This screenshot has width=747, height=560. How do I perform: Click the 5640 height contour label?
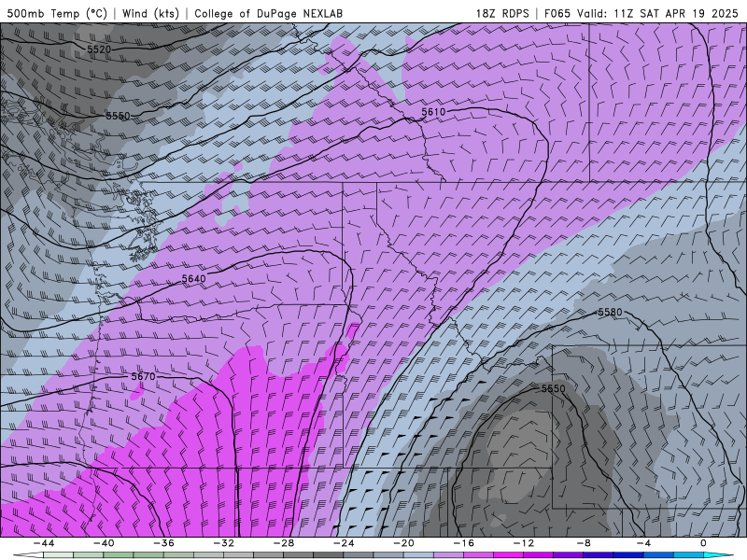(x=194, y=278)
